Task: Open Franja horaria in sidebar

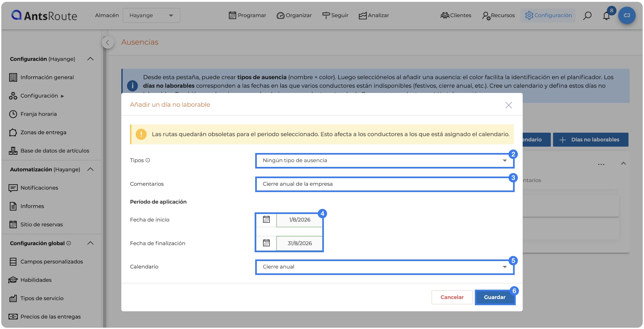Action: 38,114
